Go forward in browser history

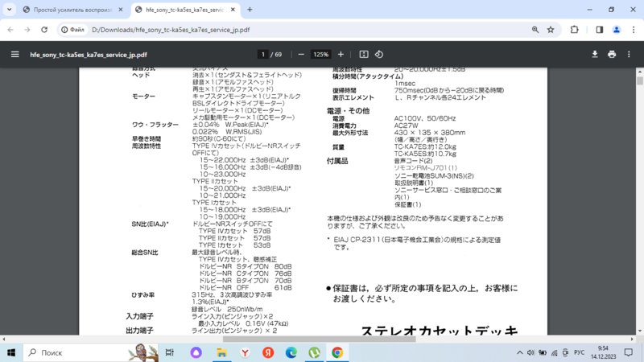(27, 30)
